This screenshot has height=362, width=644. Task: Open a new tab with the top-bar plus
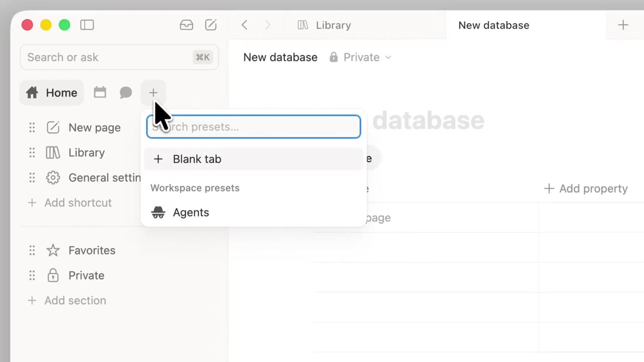click(x=623, y=25)
